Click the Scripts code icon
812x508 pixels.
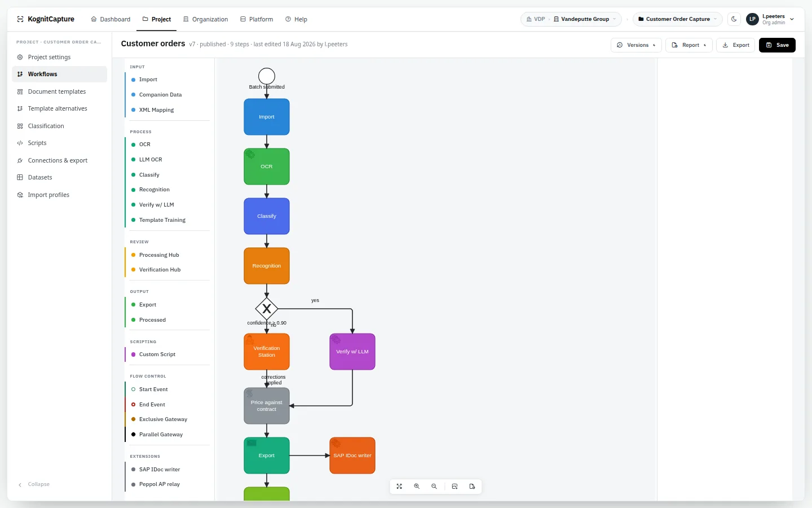pyautogui.click(x=20, y=143)
